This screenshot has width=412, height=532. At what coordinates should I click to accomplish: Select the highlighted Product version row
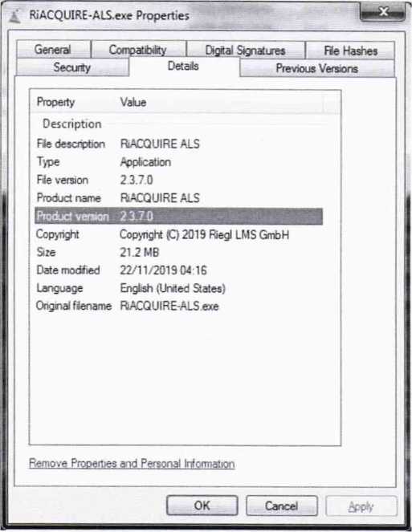tap(178, 216)
